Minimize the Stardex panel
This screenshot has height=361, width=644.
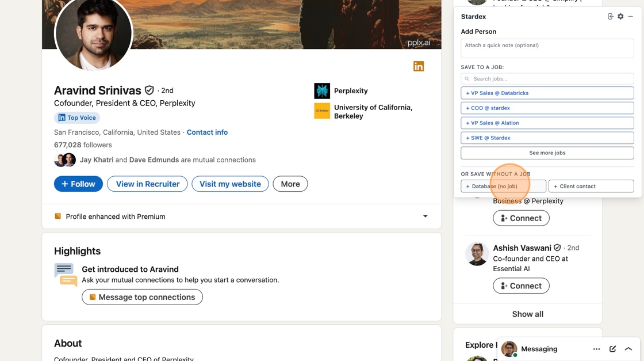630,17
